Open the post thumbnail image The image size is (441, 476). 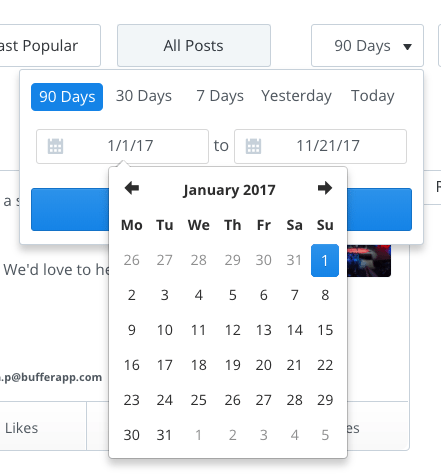(369, 261)
